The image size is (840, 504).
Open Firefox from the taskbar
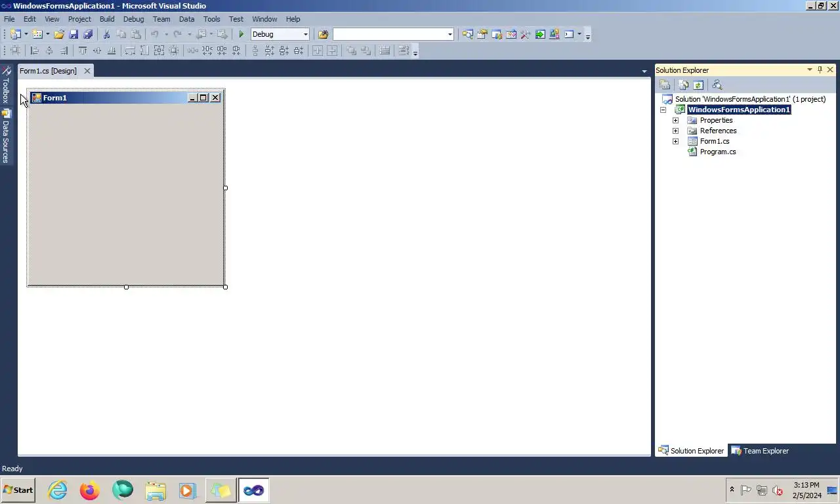tap(90, 490)
